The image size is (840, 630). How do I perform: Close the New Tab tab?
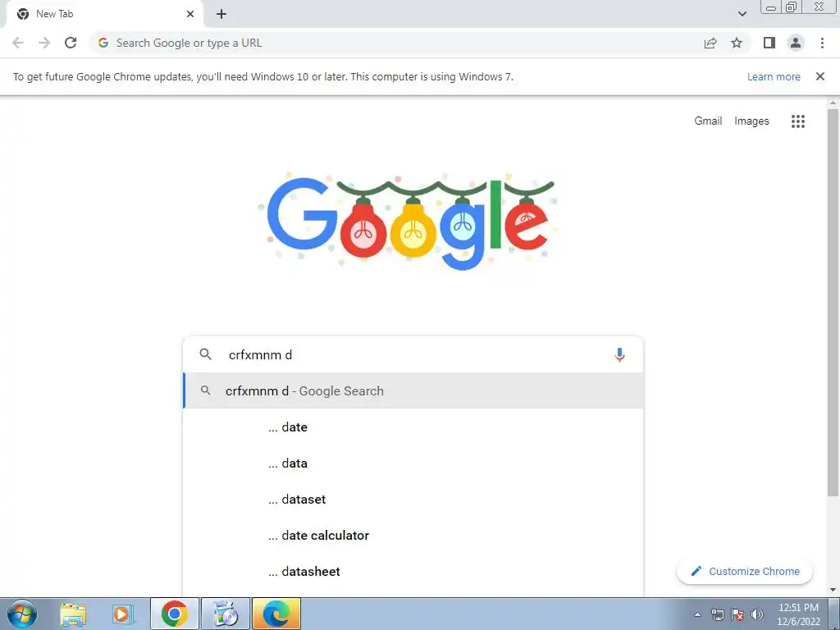(190, 14)
